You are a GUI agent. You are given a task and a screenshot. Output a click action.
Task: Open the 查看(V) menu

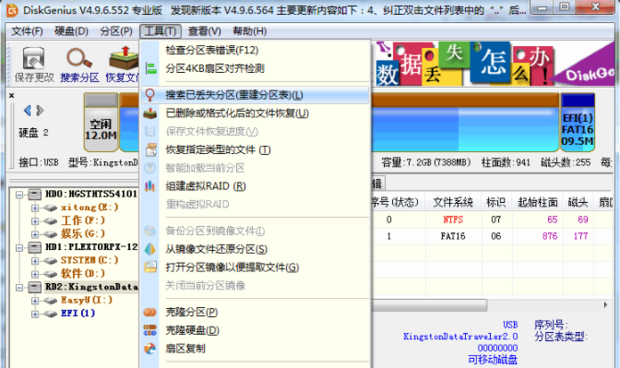(x=204, y=31)
